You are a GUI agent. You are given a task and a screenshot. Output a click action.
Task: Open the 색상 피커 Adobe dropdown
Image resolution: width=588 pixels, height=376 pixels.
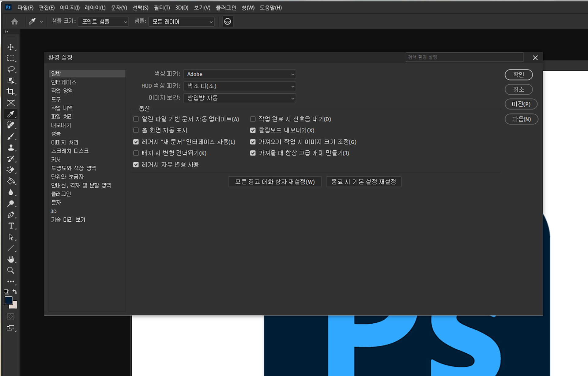pyautogui.click(x=239, y=74)
